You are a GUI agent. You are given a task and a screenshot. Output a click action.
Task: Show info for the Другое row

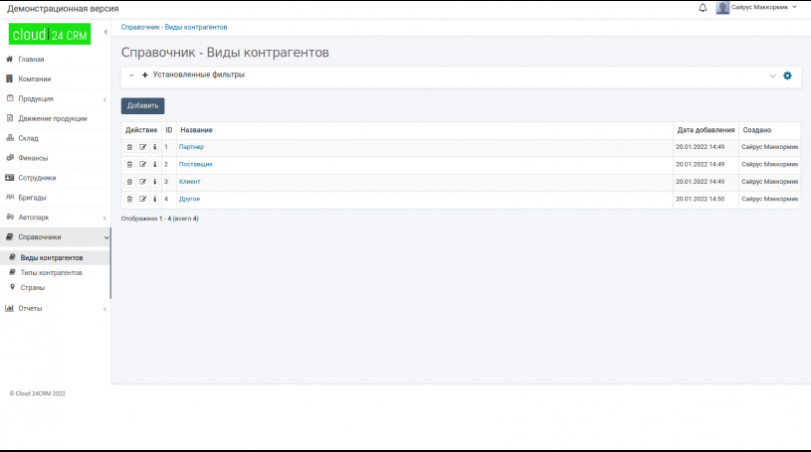tap(155, 199)
